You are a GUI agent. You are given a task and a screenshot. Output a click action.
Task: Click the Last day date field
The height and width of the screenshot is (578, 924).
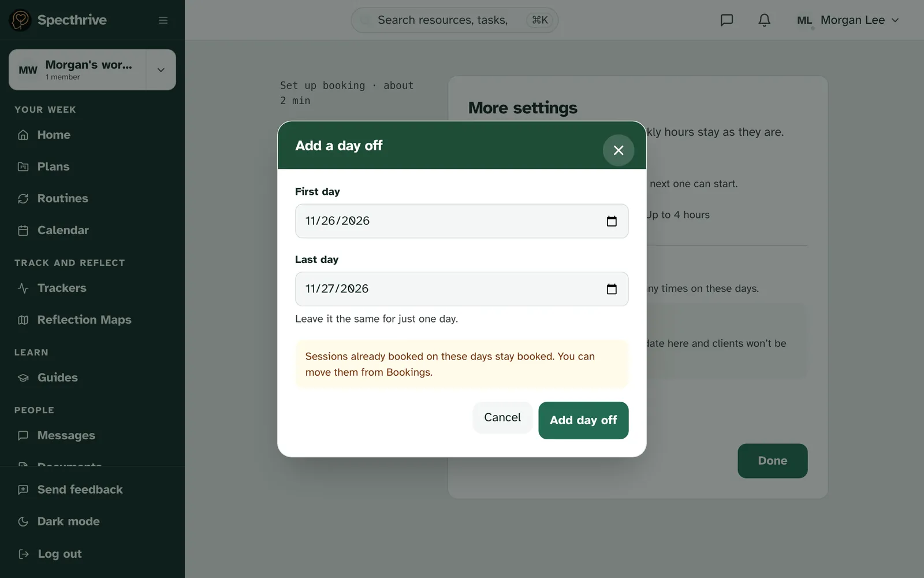pos(461,289)
